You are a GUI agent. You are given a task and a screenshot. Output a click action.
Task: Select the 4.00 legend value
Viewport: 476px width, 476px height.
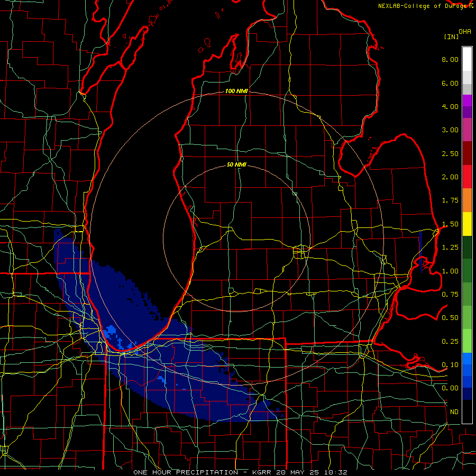pos(450,106)
